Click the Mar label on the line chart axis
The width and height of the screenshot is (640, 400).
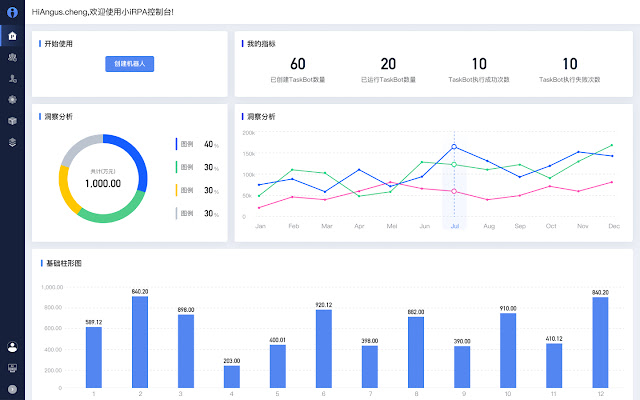327,226
